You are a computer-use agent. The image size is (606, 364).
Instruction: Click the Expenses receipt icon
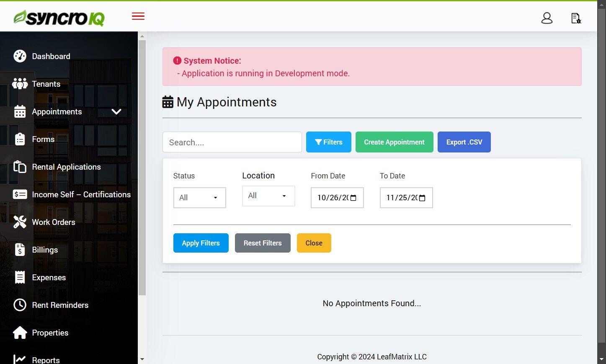pyautogui.click(x=20, y=277)
